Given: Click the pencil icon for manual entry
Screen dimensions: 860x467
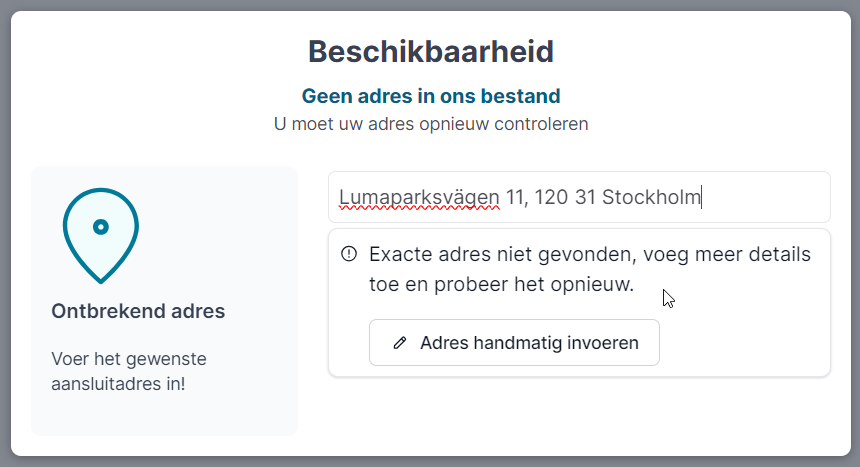Looking at the screenshot, I should [x=400, y=343].
